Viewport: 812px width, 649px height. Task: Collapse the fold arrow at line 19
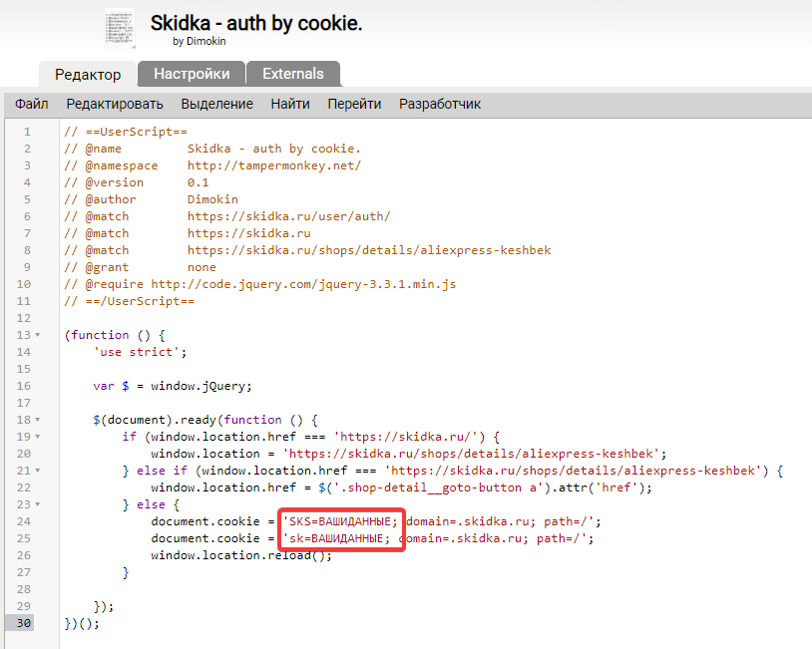point(38,437)
